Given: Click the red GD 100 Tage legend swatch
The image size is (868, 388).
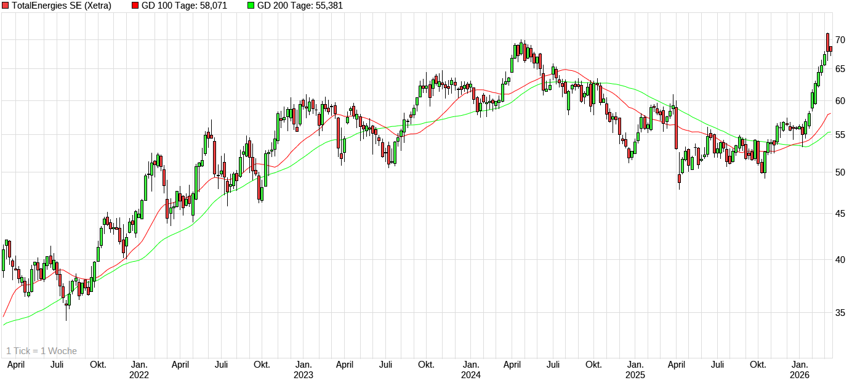Looking at the screenshot, I should point(135,6).
